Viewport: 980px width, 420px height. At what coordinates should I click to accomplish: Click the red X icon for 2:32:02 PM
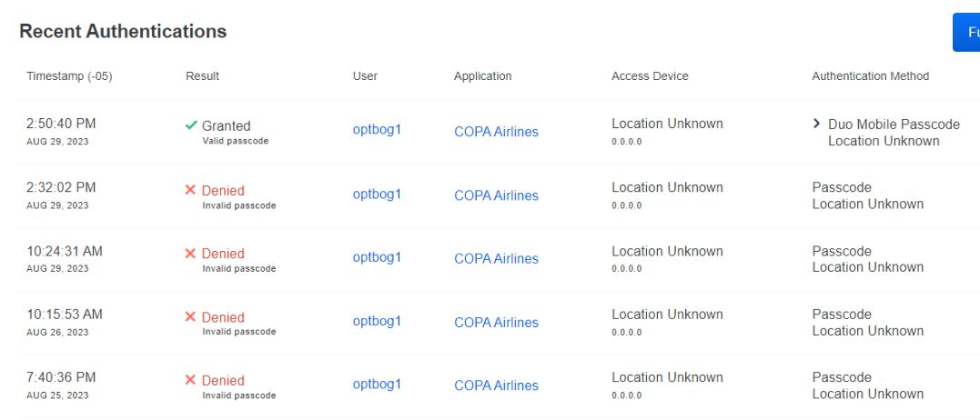(x=190, y=189)
